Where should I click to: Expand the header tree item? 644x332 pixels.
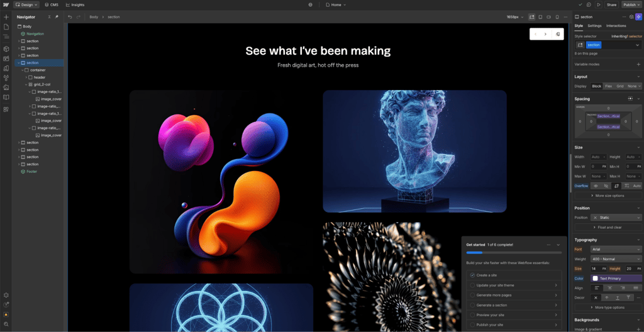tap(26, 77)
